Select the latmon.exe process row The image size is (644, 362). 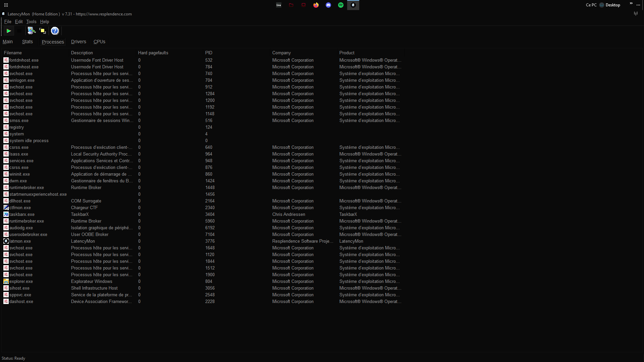[20, 241]
